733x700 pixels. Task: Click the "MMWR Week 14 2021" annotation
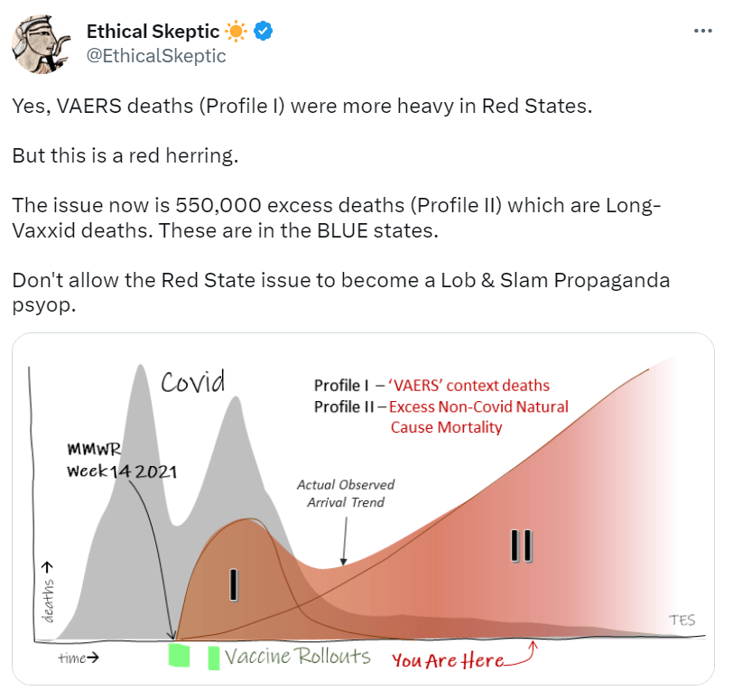(121, 460)
